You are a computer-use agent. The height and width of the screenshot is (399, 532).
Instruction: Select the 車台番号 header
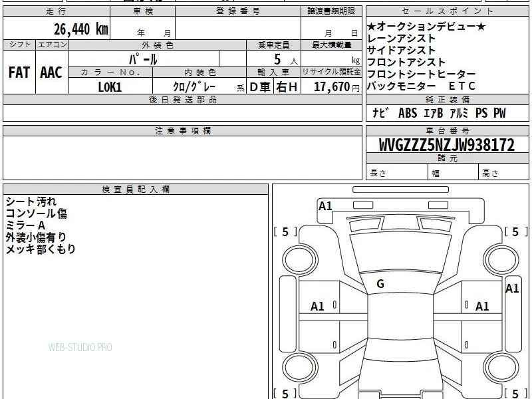coord(447,130)
